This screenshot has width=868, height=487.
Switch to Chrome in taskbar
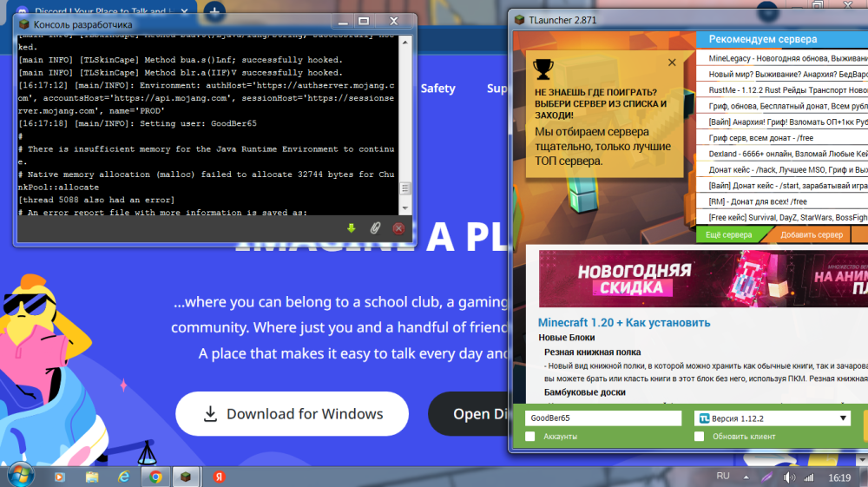(x=155, y=477)
